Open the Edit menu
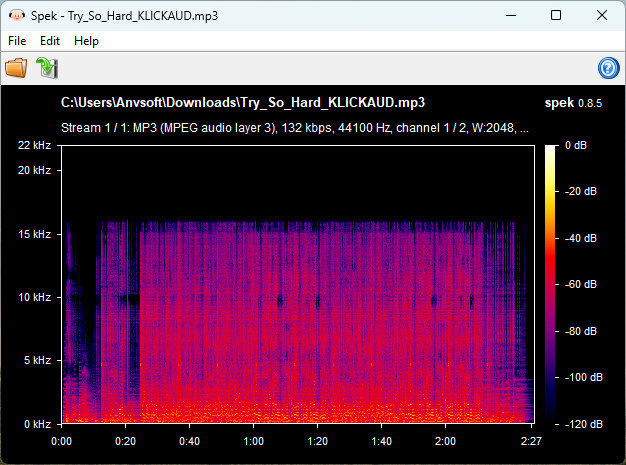Screen dimensions: 626x465 (50, 41)
